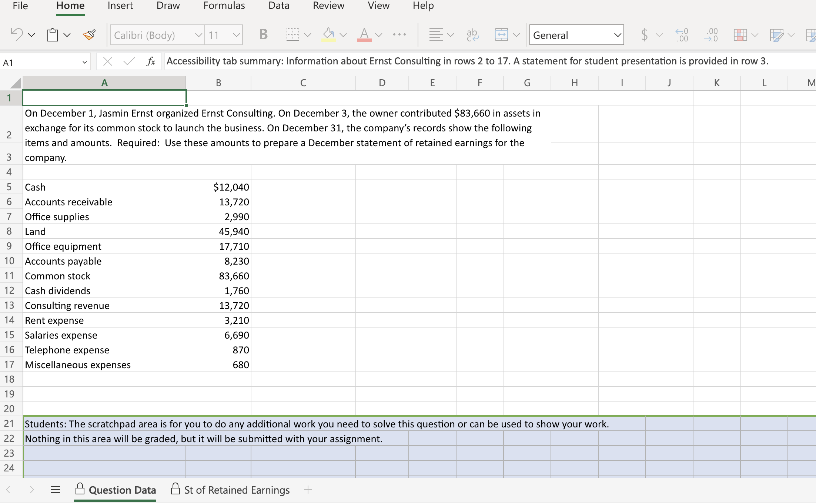Viewport: 816px width, 504px height.
Task: Cancel the formula bar entry
Action: point(108,61)
